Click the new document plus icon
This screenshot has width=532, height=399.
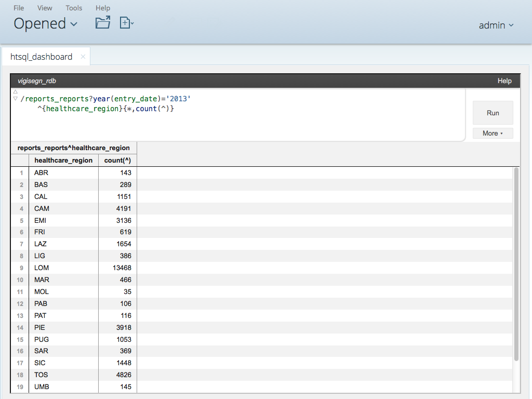126,23
